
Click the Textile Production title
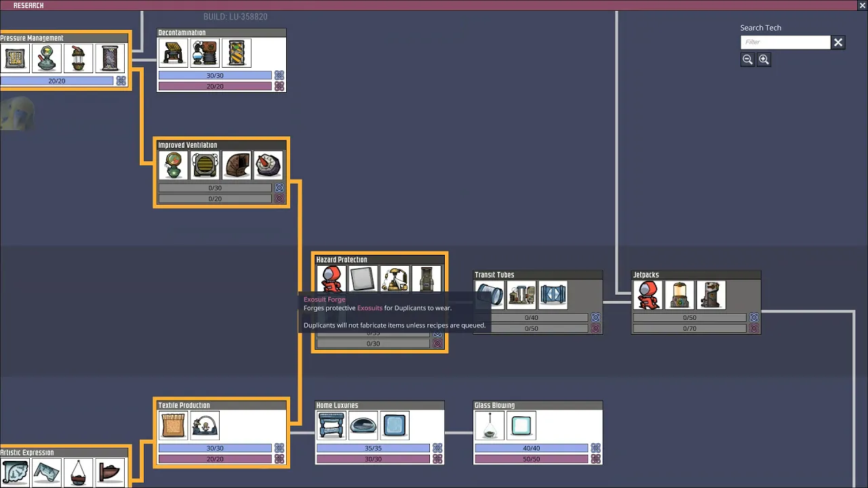(184, 405)
